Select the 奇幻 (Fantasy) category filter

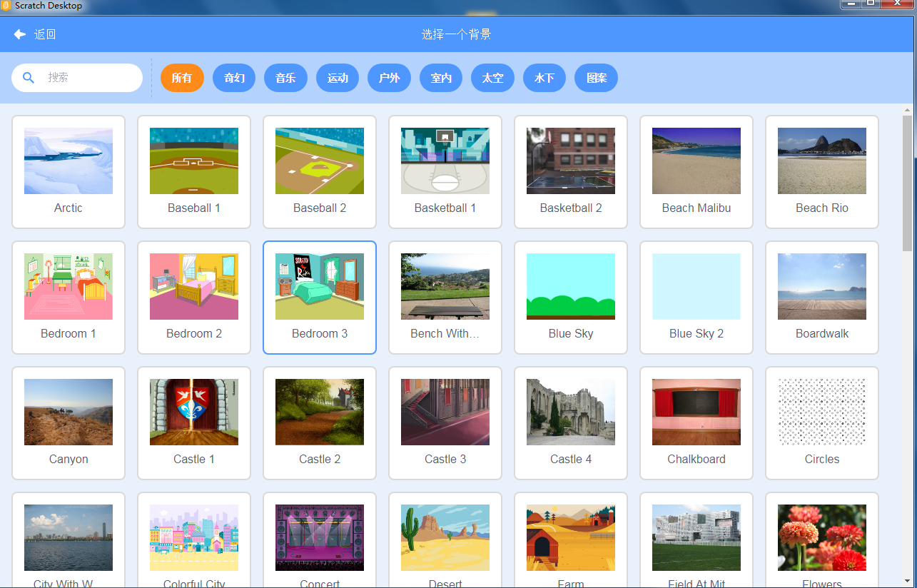coord(233,78)
